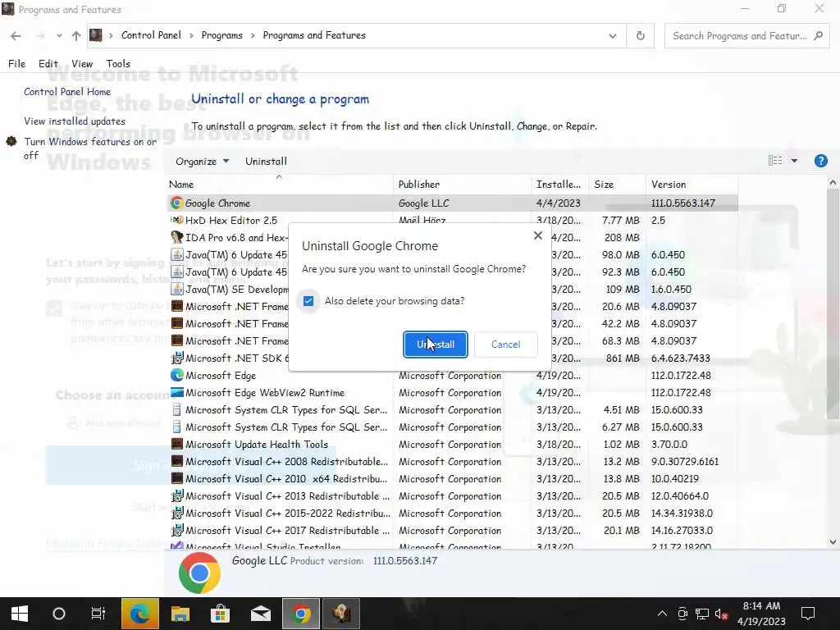Open Cortana circle on taskbar
Viewport: 840px width, 630px height.
coord(59,614)
